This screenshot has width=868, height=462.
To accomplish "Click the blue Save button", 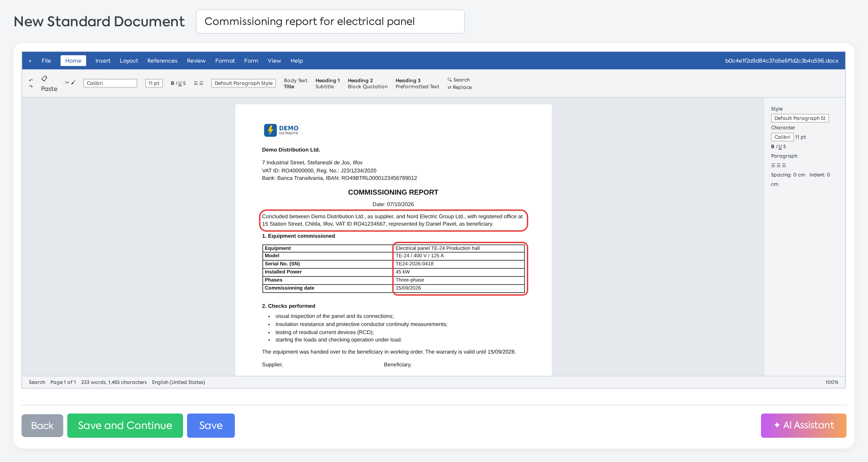I will (x=211, y=426).
